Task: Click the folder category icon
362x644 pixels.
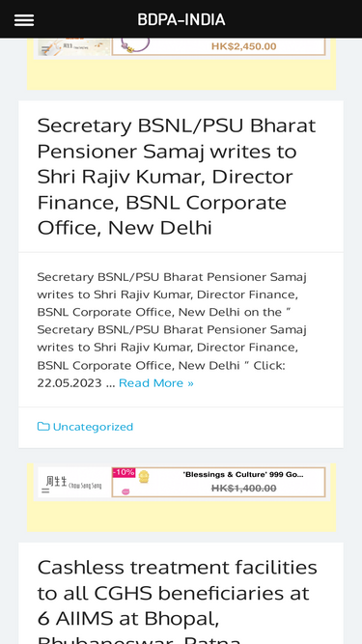Action: (43, 427)
